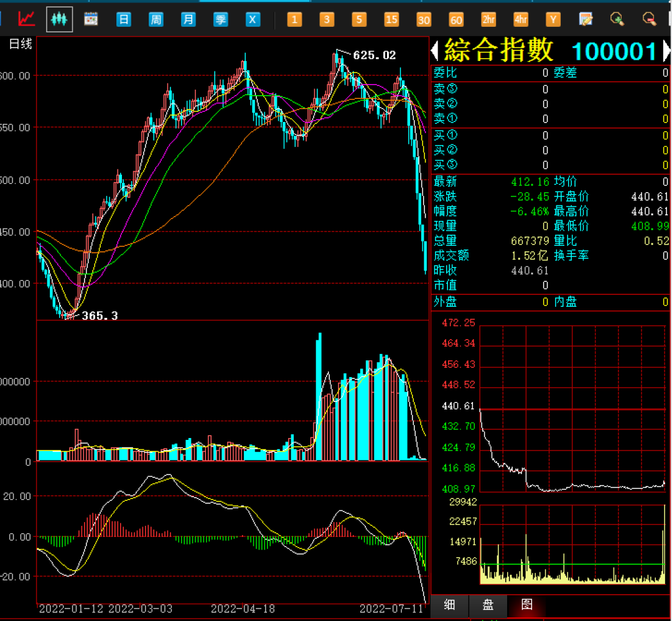Click the 换手率 label
The height and width of the screenshot is (621, 672).
coord(571,256)
